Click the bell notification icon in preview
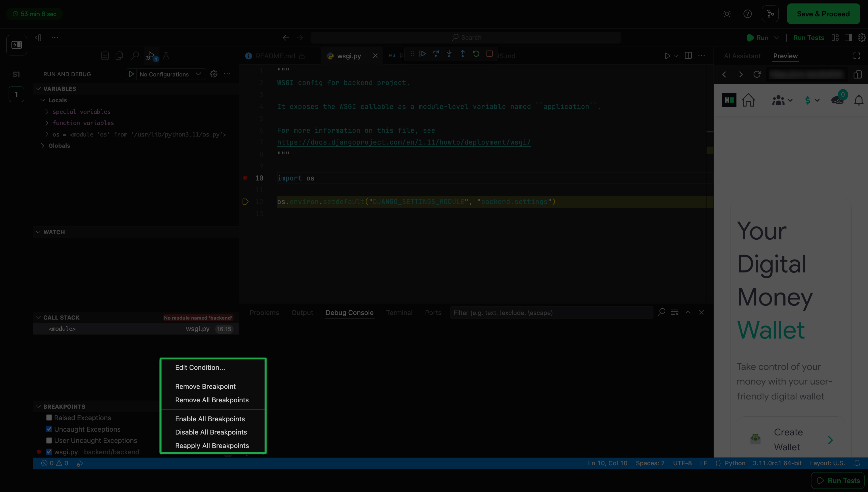The image size is (868, 492). pyautogui.click(x=859, y=100)
